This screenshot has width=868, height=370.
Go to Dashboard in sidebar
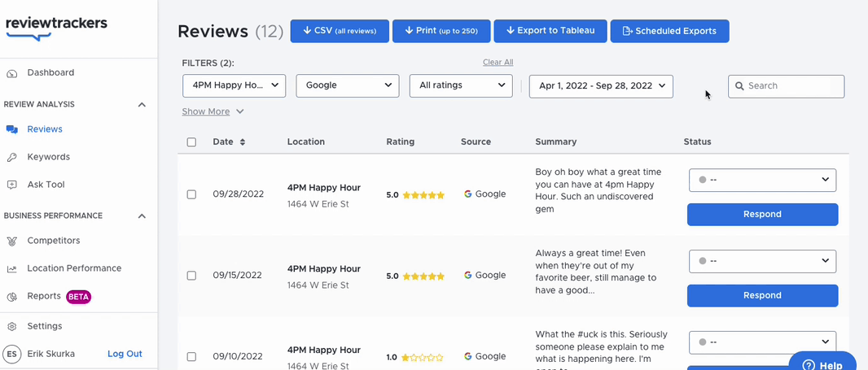(x=50, y=72)
